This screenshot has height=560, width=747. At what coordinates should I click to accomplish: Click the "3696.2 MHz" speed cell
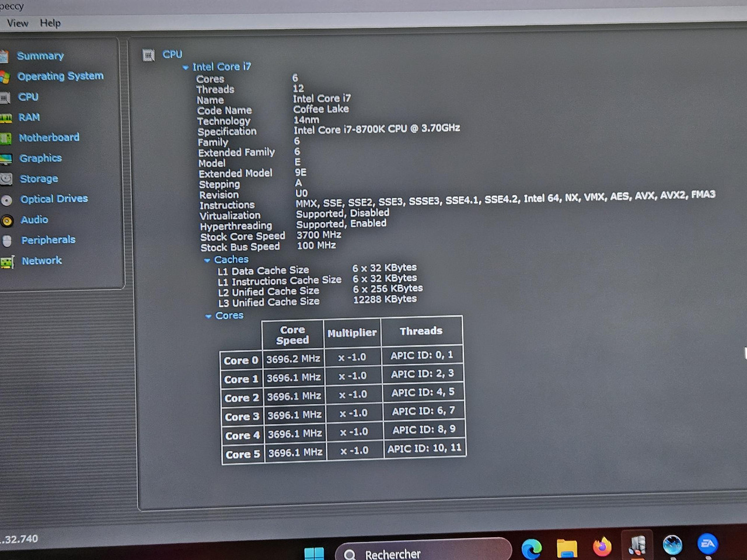[x=293, y=359]
